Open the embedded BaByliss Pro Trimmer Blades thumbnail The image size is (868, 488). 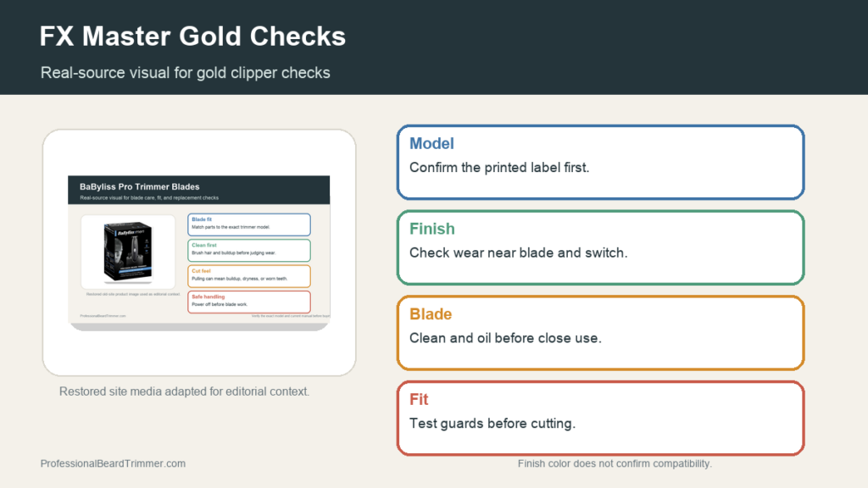[x=198, y=253]
